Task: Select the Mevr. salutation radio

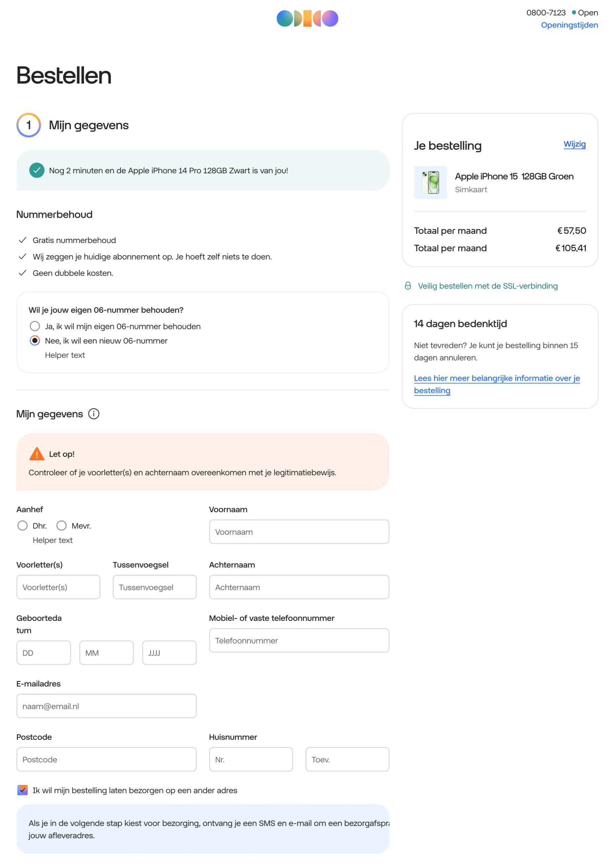Action: tap(61, 526)
